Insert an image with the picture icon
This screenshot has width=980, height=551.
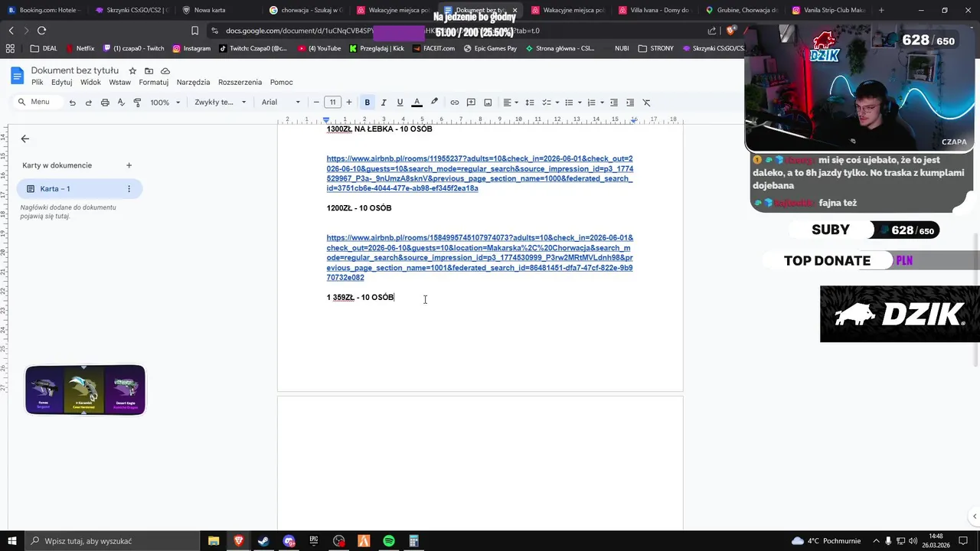coord(488,103)
